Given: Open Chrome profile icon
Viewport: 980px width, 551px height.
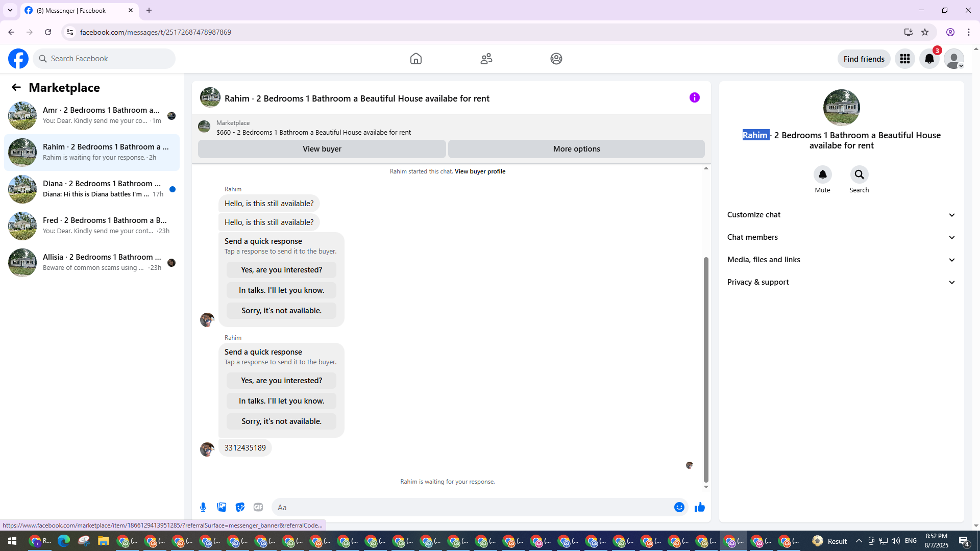Looking at the screenshot, I should click(950, 32).
